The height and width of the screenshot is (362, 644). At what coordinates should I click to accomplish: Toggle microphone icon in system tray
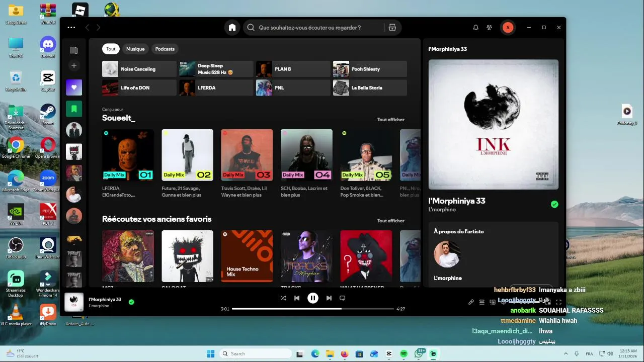click(577, 354)
